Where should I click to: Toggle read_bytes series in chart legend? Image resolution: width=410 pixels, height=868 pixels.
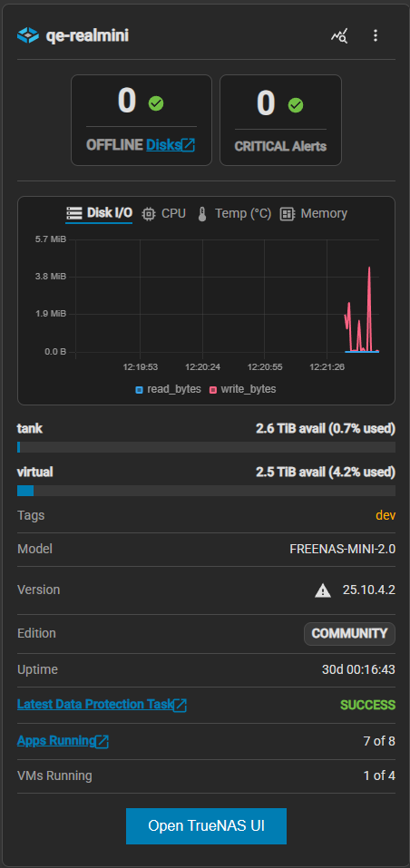168,389
